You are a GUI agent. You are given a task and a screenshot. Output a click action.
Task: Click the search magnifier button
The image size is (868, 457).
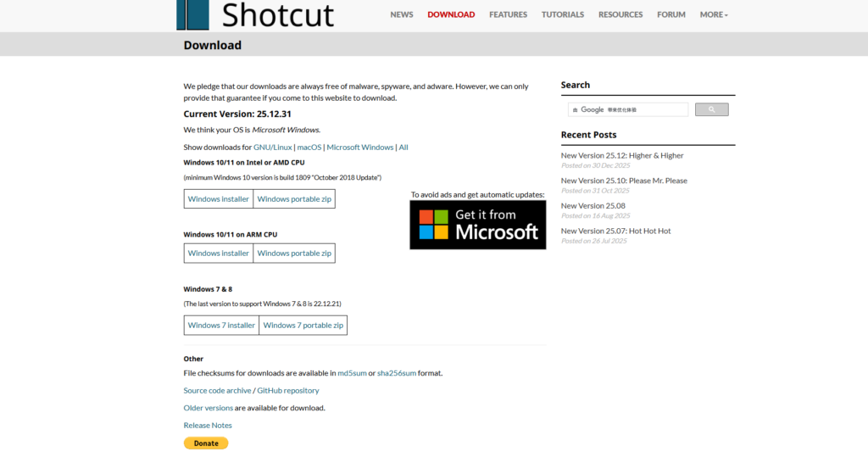pos(711,109)
